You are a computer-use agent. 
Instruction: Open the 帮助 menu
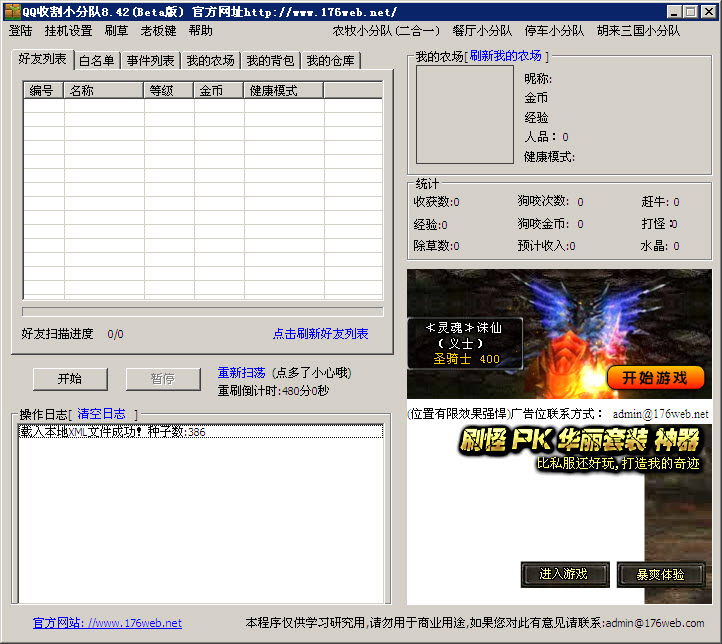coord(200,31)
